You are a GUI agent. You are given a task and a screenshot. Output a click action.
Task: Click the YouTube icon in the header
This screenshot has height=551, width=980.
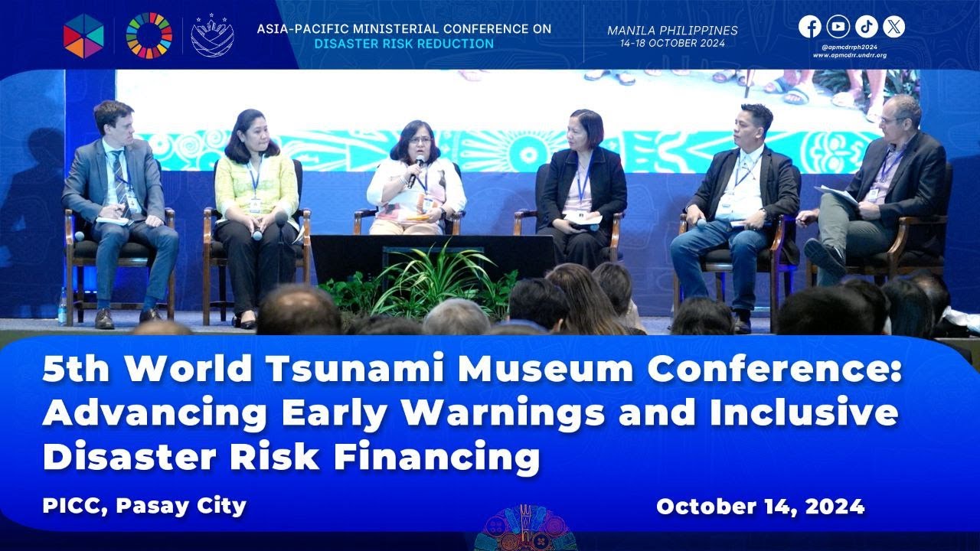pyautogui.click(x=838, y=27)
